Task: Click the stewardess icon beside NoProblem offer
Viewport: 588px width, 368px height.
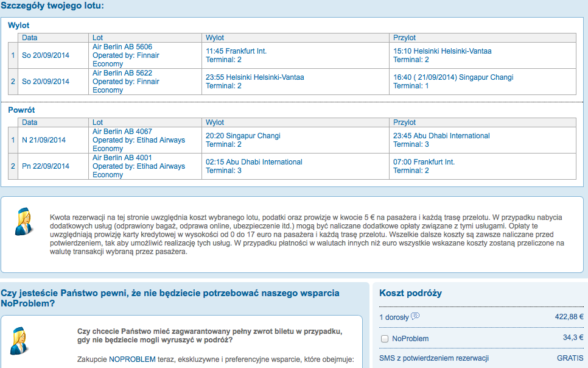Action: coord(19,341)
